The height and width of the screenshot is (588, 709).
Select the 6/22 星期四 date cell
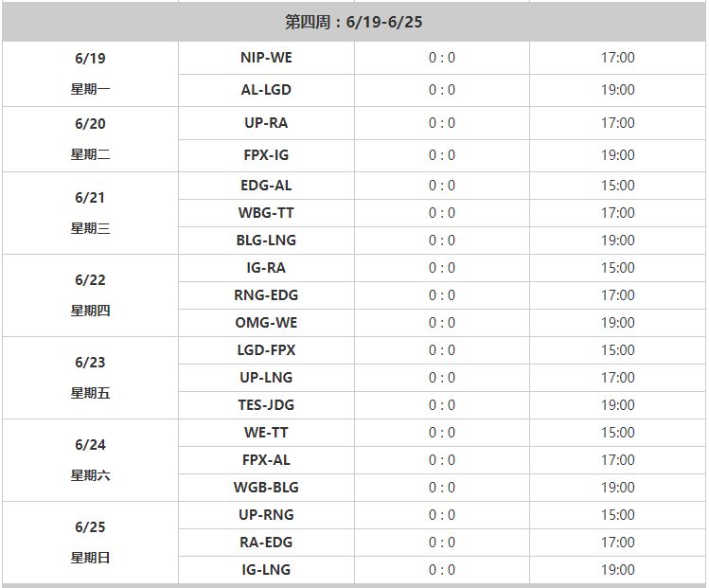click(90, 295)
